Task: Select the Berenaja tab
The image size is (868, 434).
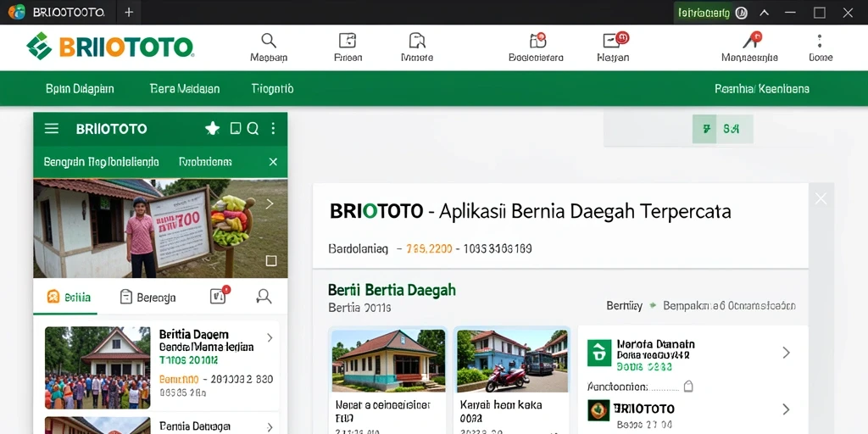Action: pos(147,298)
